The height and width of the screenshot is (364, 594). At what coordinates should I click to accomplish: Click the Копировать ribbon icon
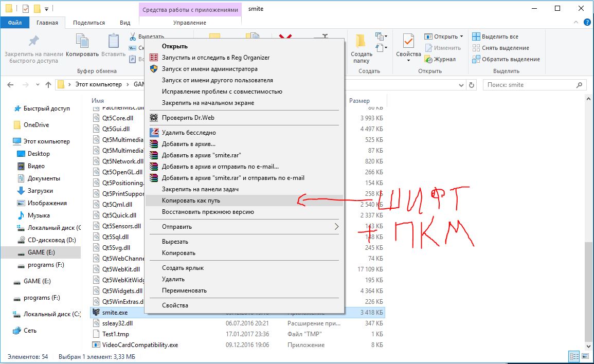click(x=82, y=41)
